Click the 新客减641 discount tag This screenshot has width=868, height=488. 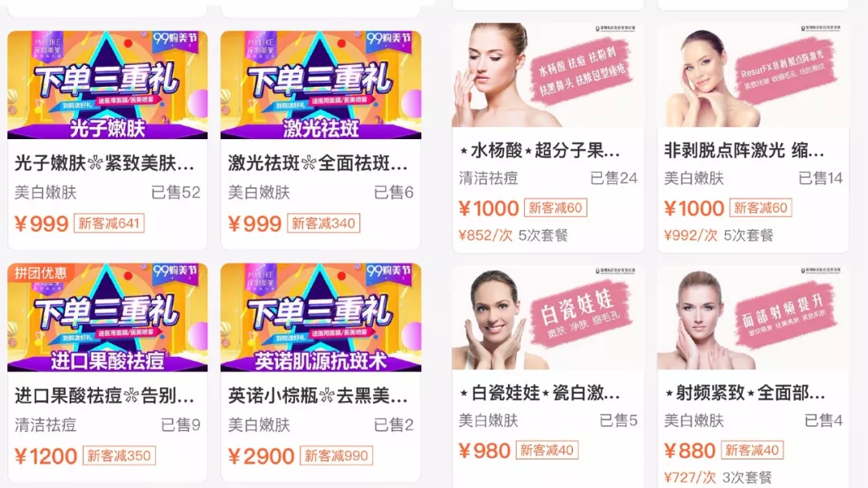109,223
